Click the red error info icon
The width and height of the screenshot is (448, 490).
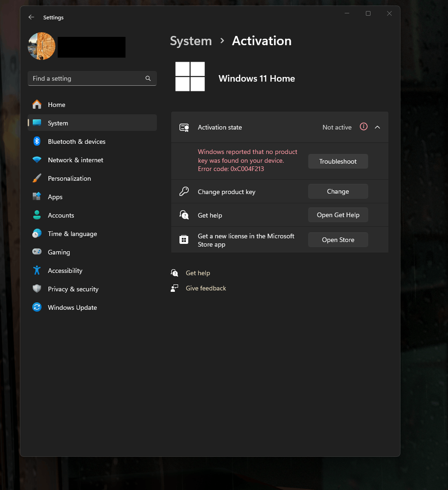(x=364, y=127)
